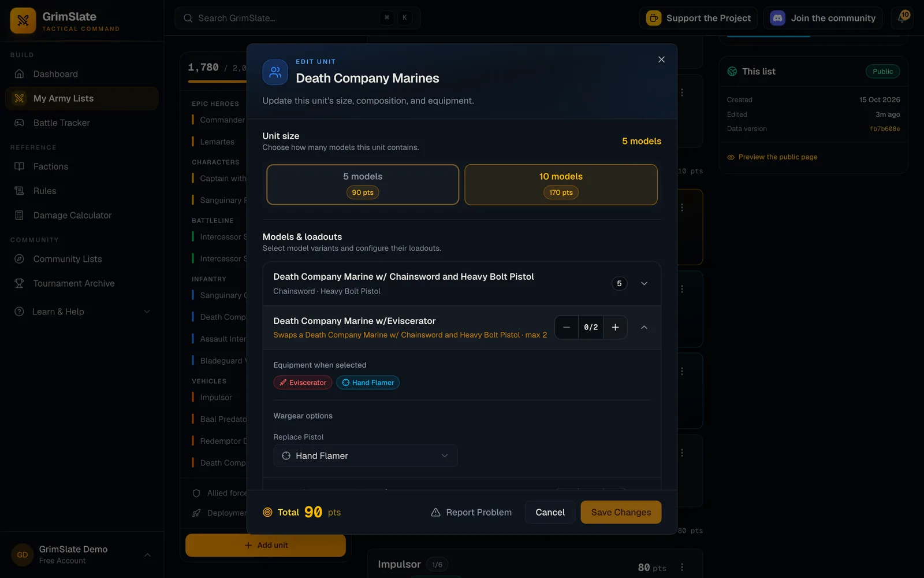The width and height of the screenshot is (924, 578).
Task: Open the Replace Pistol dropdown
Action: [x=366, y=455]
